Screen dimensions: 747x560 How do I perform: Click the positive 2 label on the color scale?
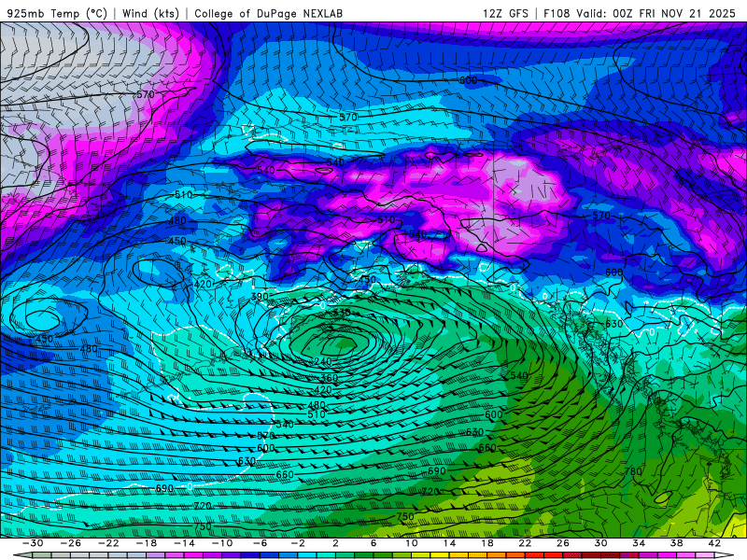click(335, 543)
